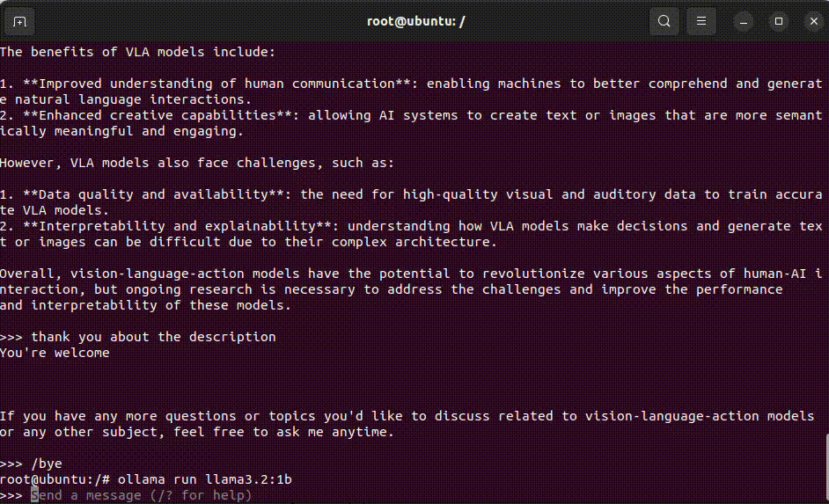Screen dimensions: 829x504
Task: Click the "Data quality and availability" heading
Action: 157,194
